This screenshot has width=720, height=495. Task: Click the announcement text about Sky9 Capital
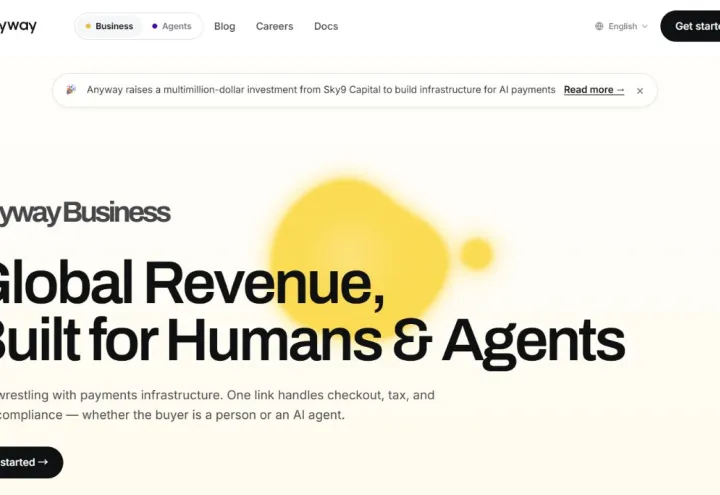point(321,90)
